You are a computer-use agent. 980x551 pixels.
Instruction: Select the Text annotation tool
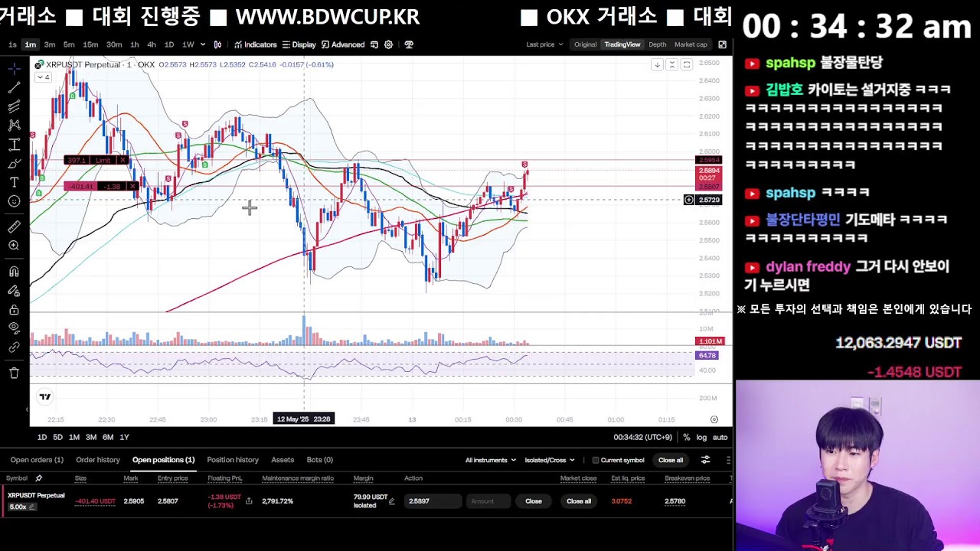point(14,182)
